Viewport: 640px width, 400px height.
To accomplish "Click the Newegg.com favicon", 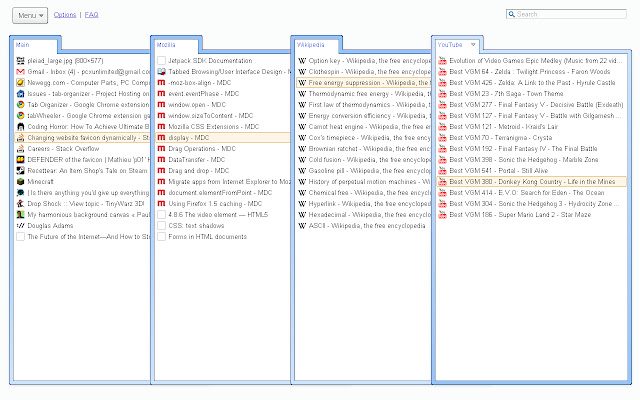I will [x=20, y=83].
